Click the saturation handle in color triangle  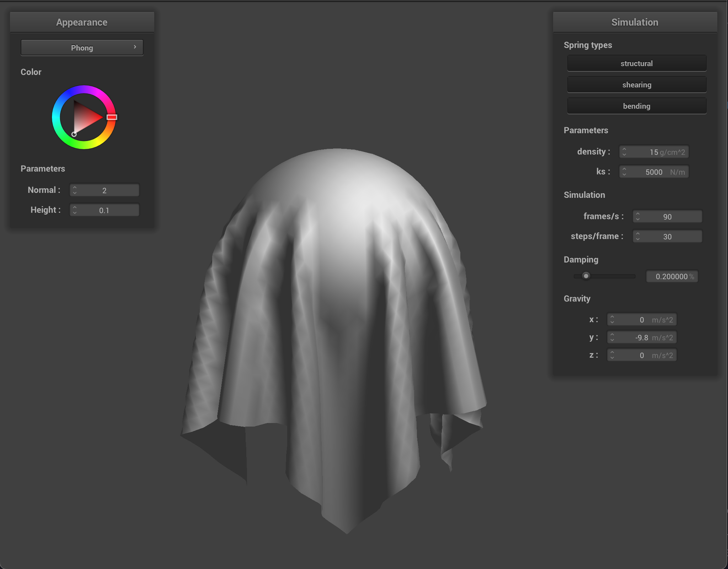tap(74, 134)
